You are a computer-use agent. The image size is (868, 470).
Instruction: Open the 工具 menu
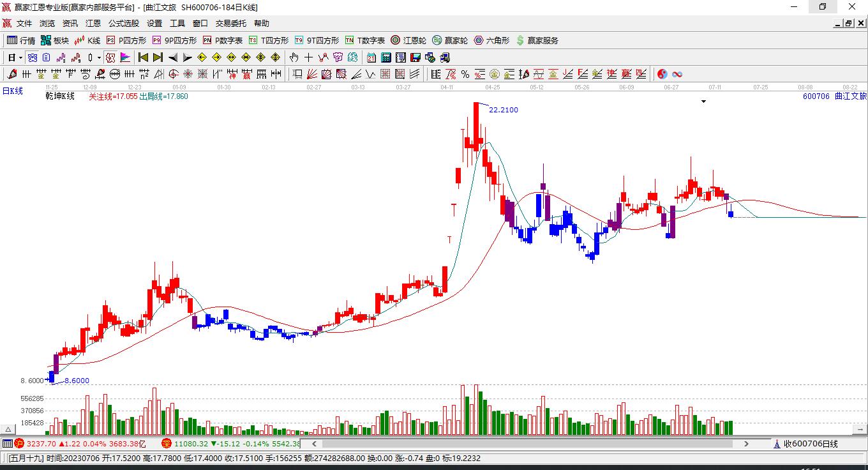pos(177,24)
